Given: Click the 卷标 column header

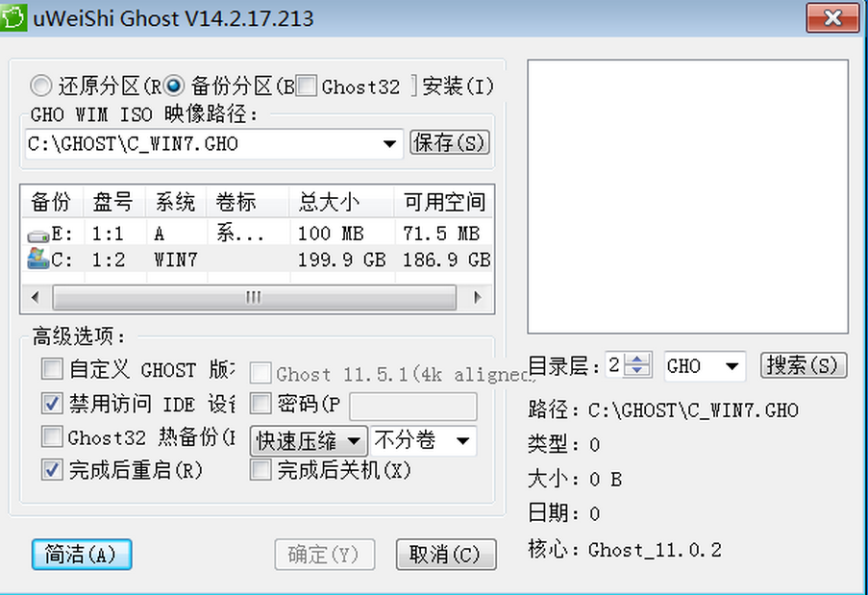Looking at the screenshot, I should coord(247,202).
